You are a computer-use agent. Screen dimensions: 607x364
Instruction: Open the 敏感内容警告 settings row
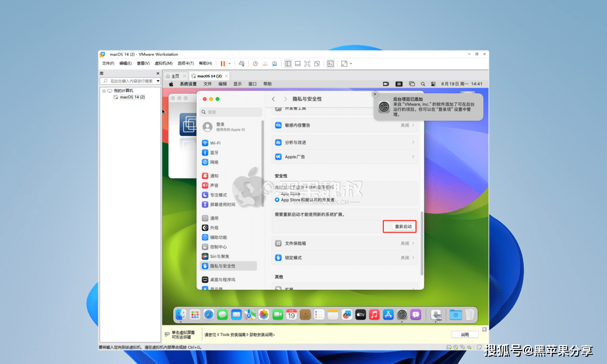tap(345, 125)
